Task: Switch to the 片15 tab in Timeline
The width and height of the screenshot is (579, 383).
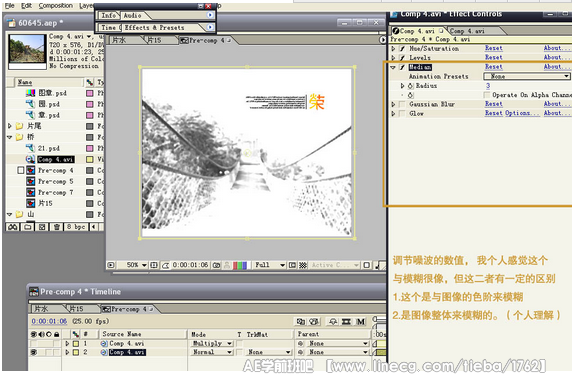Action: pyautogui.click(x=76, y=309)
